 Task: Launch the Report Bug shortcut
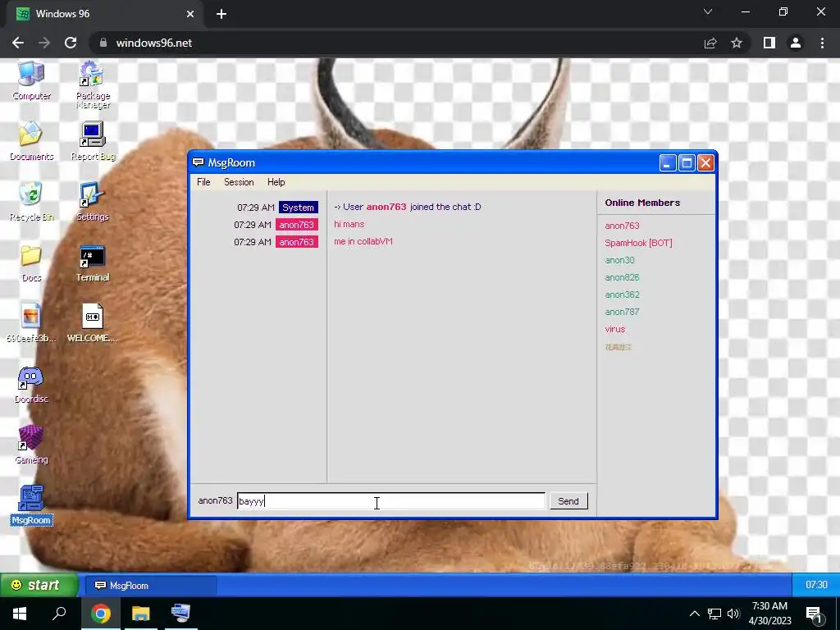click(x=93, y=141)
